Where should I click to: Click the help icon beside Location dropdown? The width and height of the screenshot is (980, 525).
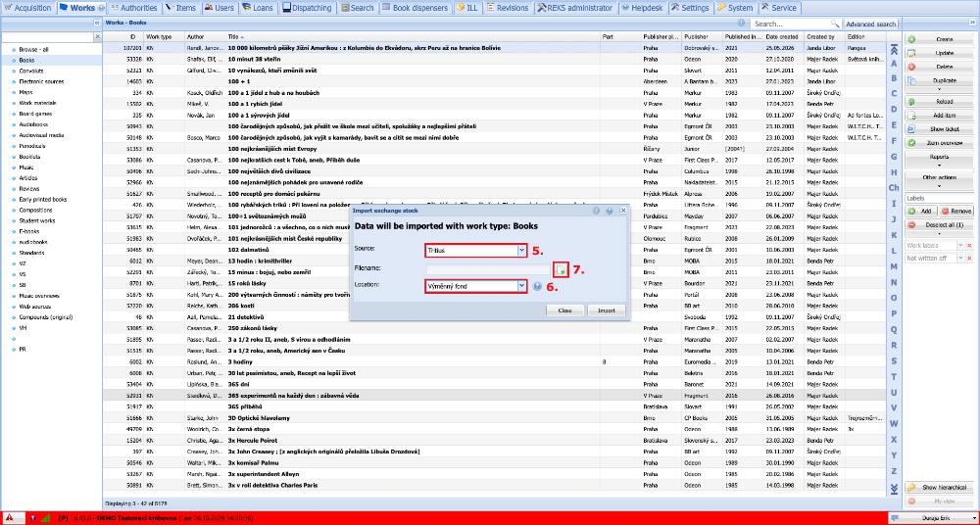[x=537, y=286]
